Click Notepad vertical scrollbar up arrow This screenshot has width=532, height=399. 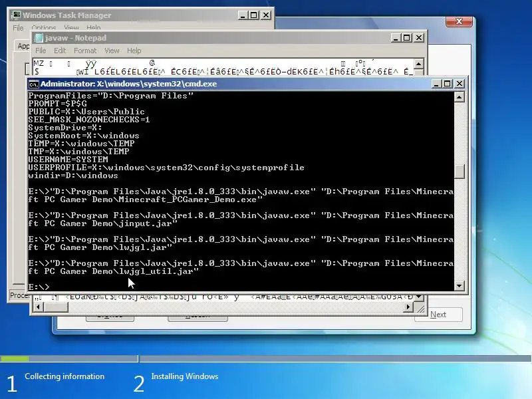point(419,63)
